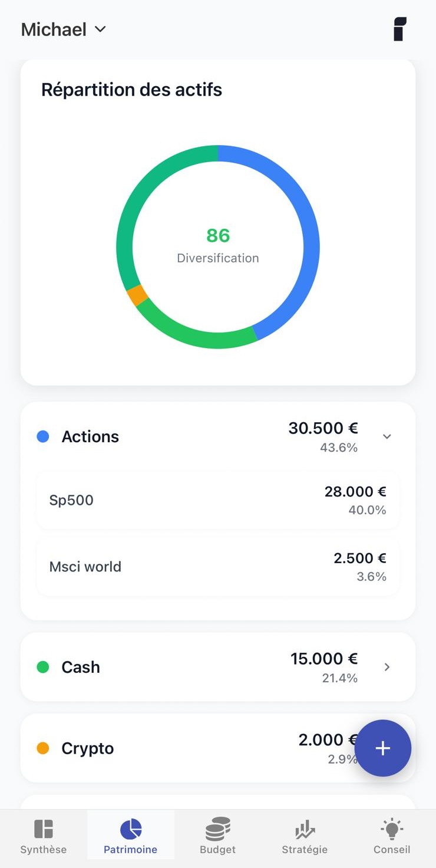Tap the Cash 15.000 € amount
Viewport: 436px width, 868px height.
pyautogui.click(x=324, y=659)
